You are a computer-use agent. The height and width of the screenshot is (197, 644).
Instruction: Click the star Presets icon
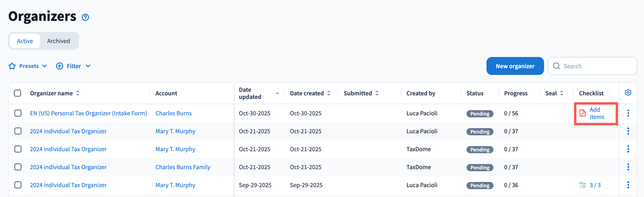click(x=12, y=66)
